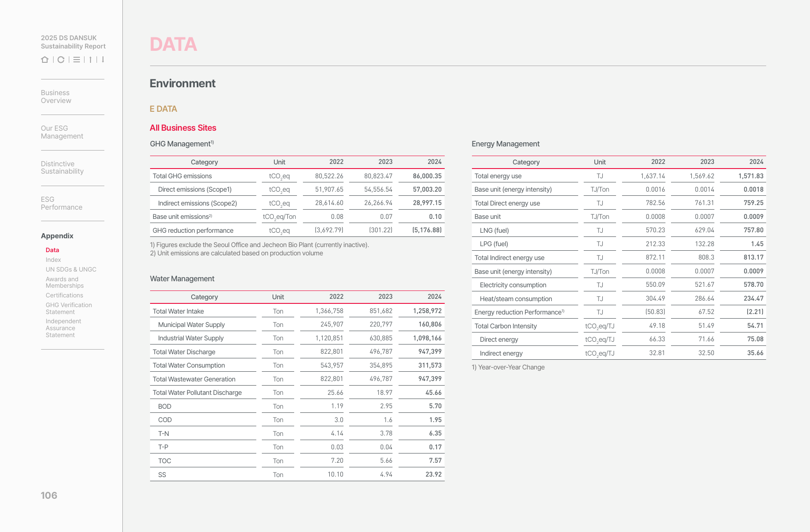The height and width of the screenshot is (532, 810).
Task: Click the 23.92 value in SS row
Action: [x=434, y=474]
